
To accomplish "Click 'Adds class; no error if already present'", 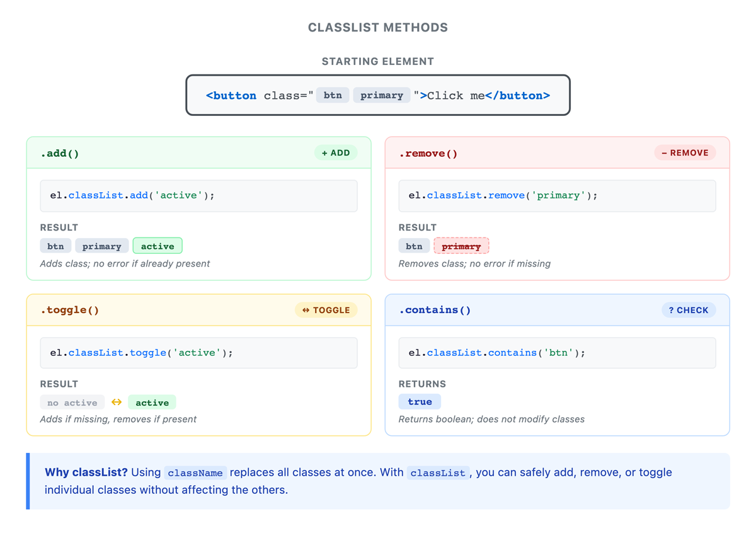I will click(125, 263).
